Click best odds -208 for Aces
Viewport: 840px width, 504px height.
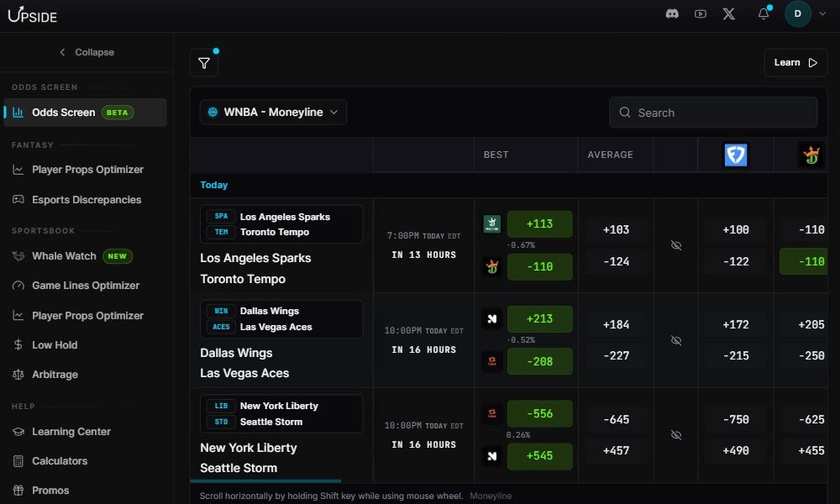point(539,361)
